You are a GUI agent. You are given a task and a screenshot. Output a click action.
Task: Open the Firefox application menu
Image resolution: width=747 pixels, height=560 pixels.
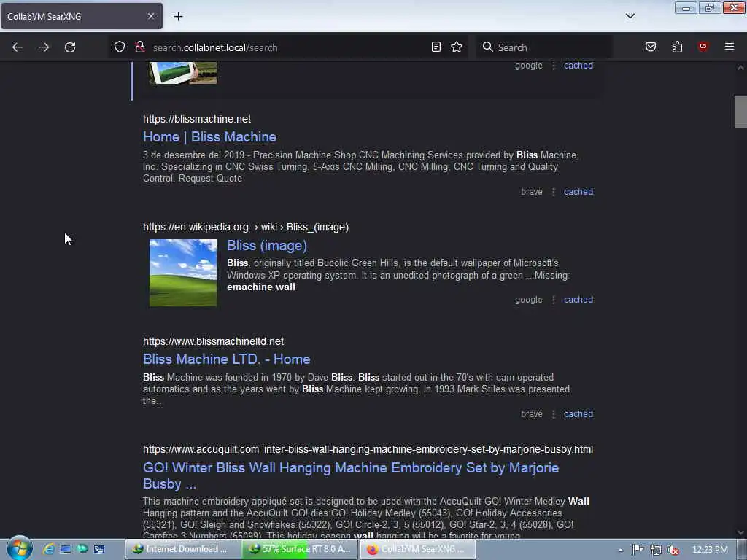729,47
